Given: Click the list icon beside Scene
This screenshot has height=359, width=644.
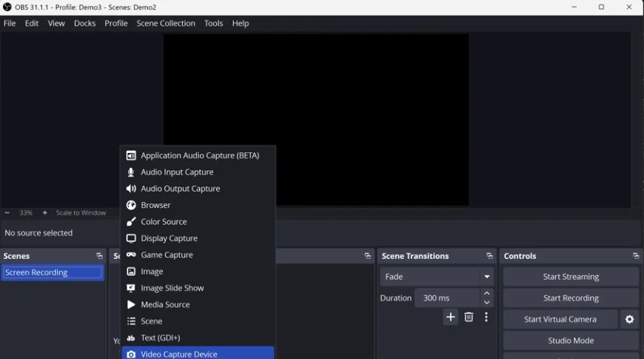Looking at the screenshot, I should (x=131, y=321).
